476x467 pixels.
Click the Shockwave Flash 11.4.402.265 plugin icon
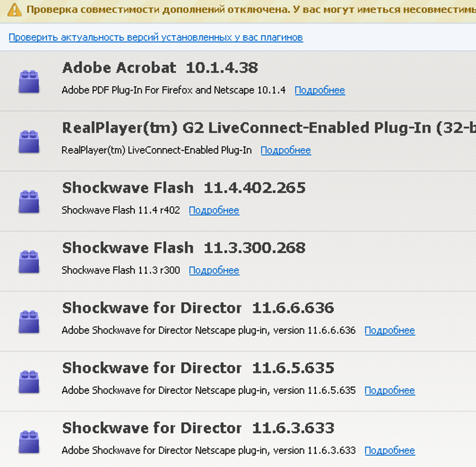click(29, 202)
